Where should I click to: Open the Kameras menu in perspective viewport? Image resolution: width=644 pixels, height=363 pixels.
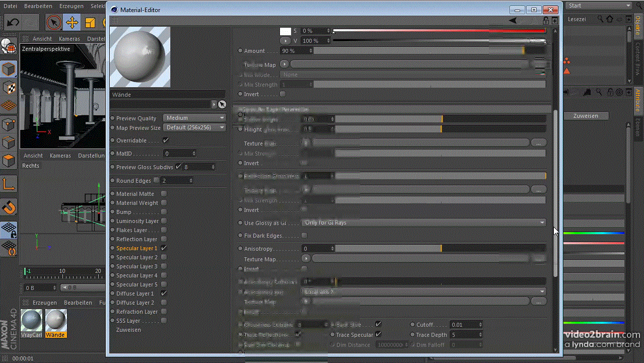pyautogui.click(x=69, y=39)
